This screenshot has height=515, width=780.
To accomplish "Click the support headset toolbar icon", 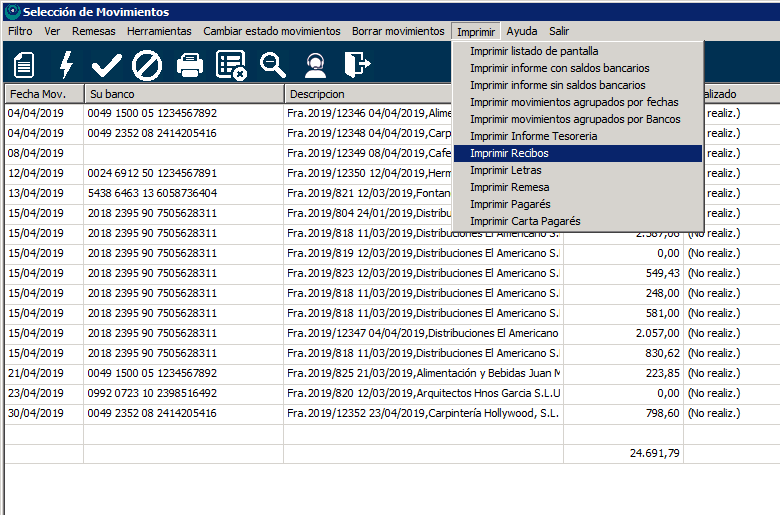I will pyautogui.click(x=315, y=65).
